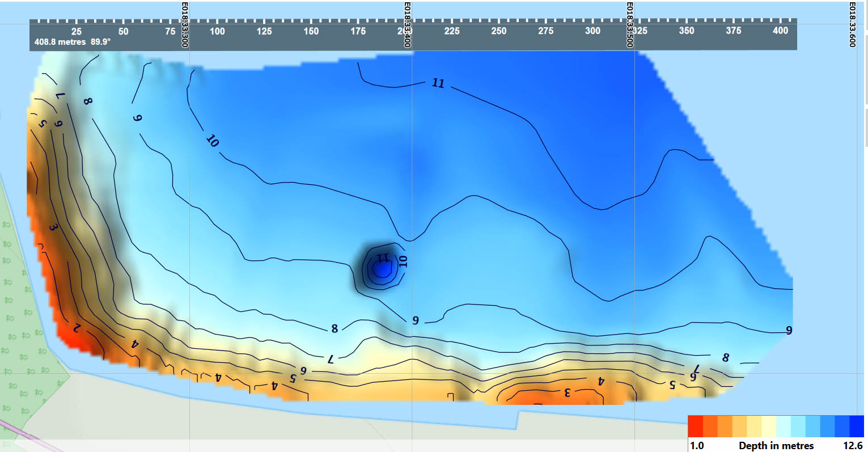
Task: Click the 175 mark on the ruler
Action: point(358,31)
